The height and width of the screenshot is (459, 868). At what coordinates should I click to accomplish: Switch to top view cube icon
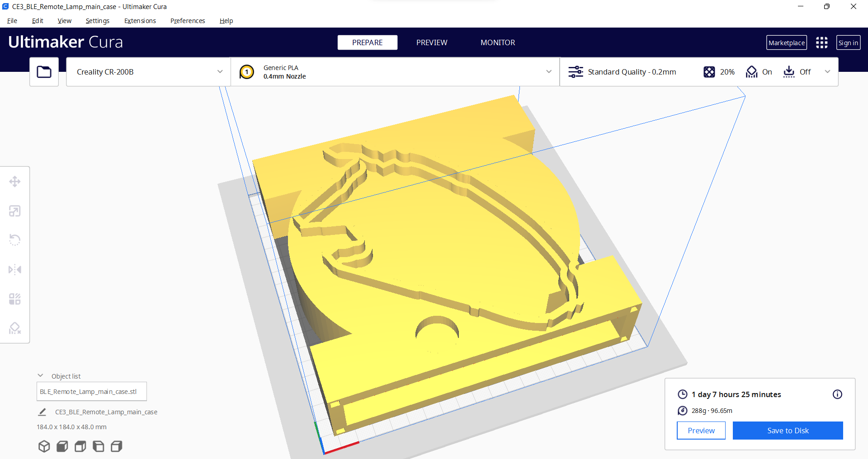[80, 446]
